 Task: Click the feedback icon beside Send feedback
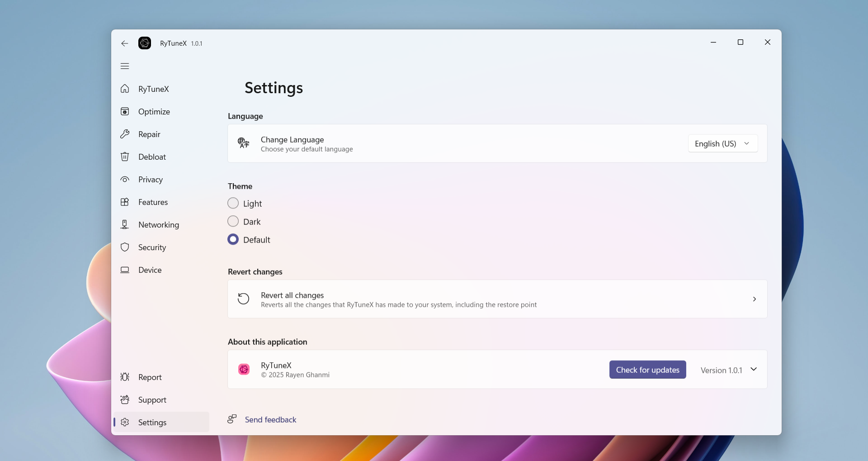click(232, 419)
